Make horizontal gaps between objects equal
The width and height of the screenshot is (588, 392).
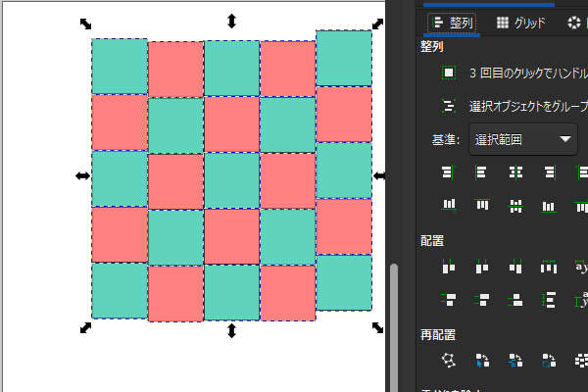549,267
